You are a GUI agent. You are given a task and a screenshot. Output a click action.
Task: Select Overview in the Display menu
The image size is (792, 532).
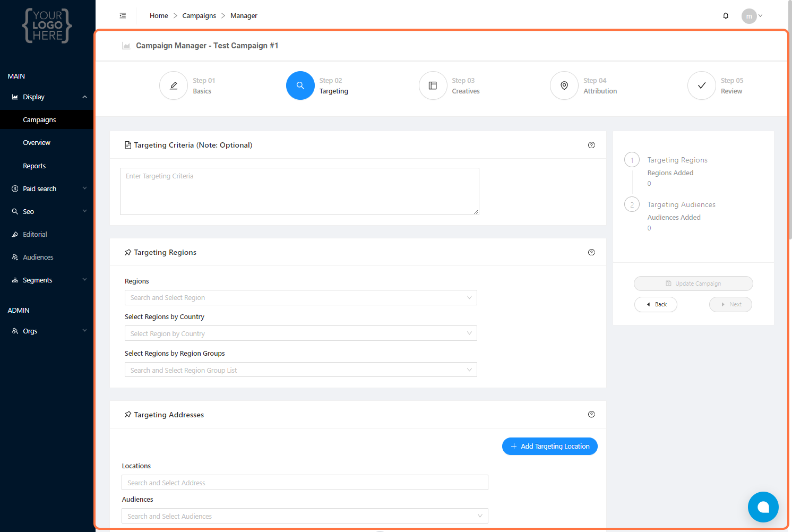point(37,142)
